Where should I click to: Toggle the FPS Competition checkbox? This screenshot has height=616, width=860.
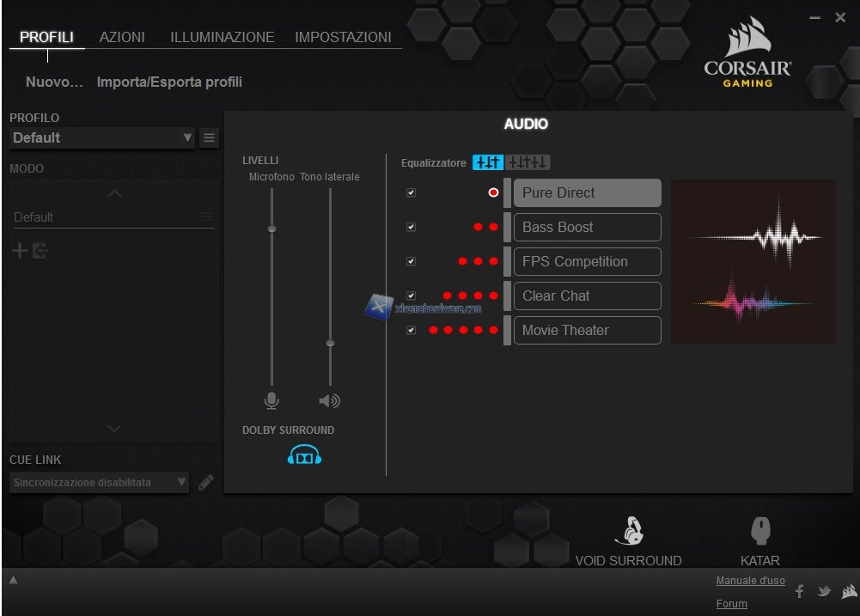pyautogui.click(x=411, y=261)
